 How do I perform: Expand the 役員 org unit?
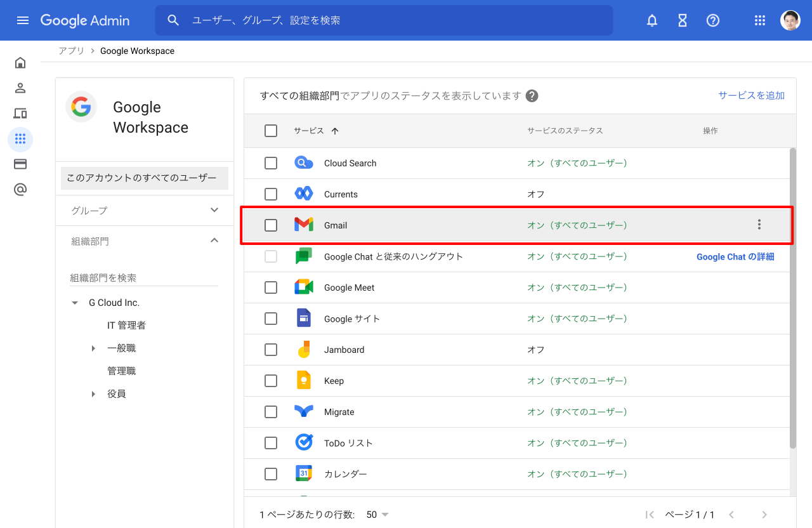[93, 394]
